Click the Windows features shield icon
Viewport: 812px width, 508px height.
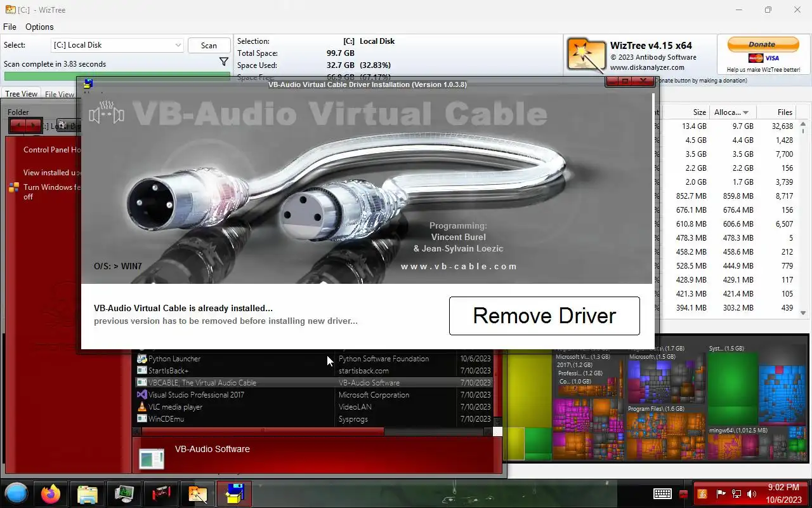point(14,187)
